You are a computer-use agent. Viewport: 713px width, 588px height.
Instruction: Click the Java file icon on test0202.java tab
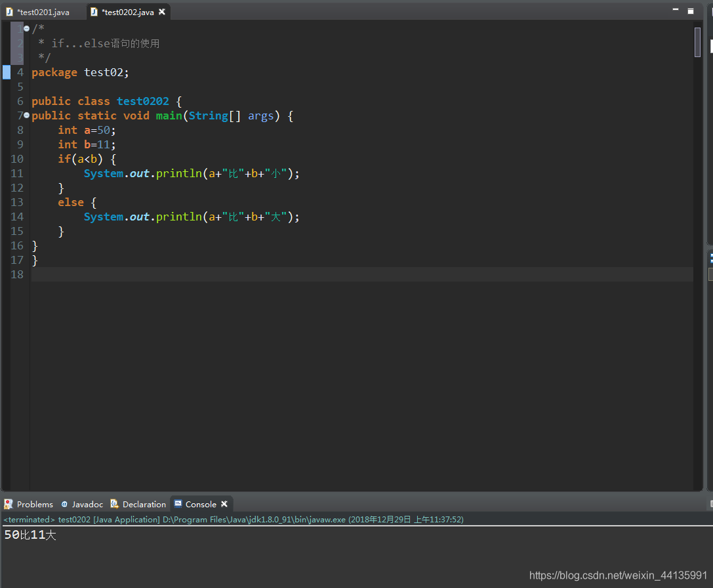(x=94, y=12)
